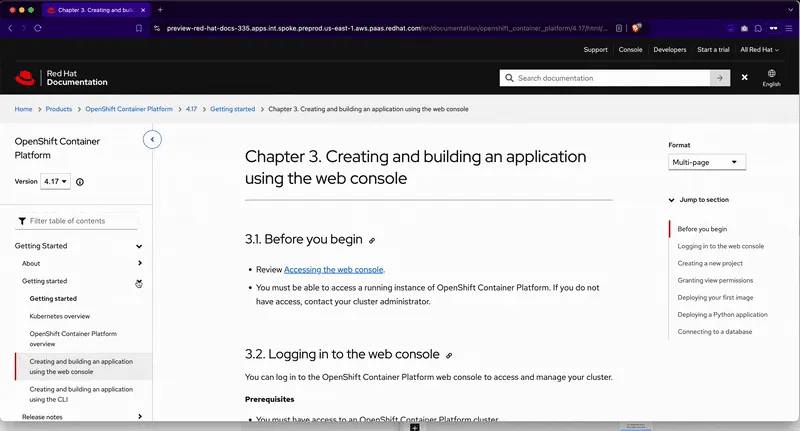This screenshot has height=431, width=800.
Task: Click the 4.17 breadcrumb link
Action: click(x=191, y=109)
